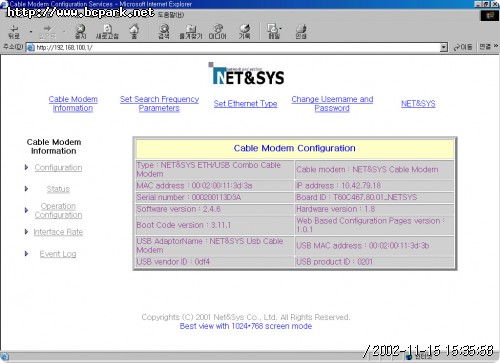Click the 'USB MAC address' table cell
This screenshot has width=500, height=363.
pyautogui.click(x=375, y=246)
